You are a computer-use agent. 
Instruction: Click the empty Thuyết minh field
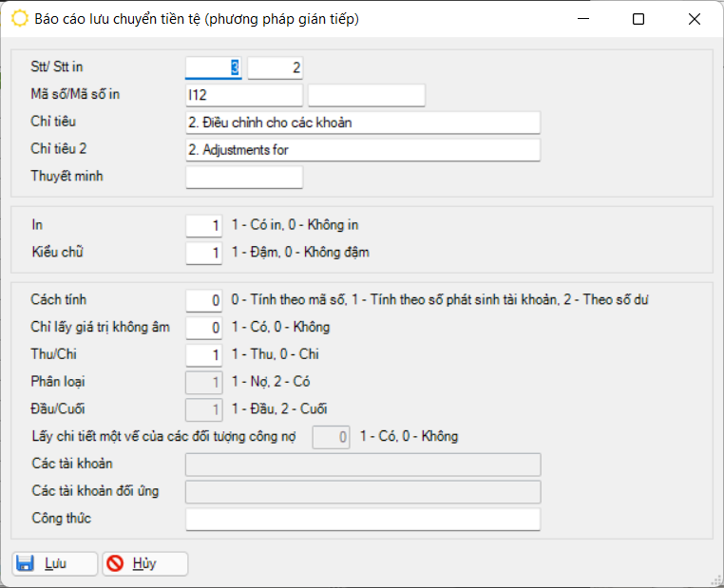[x=244, y=178]
